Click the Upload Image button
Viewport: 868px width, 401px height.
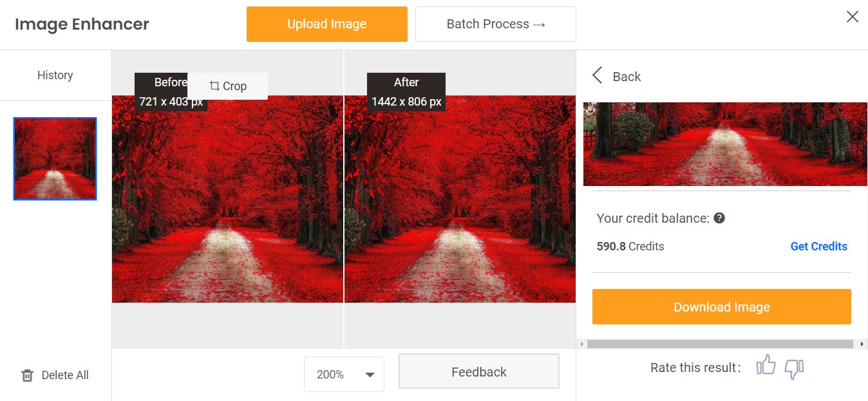click(x=326, y=23)
